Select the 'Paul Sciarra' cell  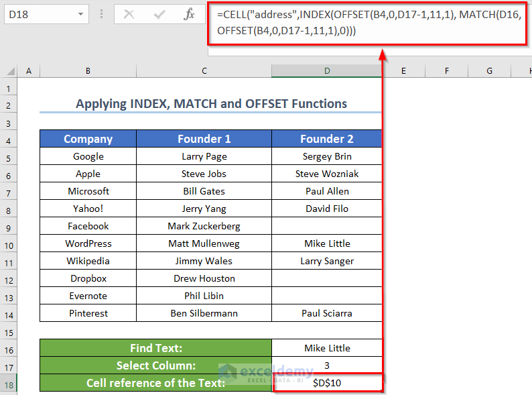(x=327, y=313)
